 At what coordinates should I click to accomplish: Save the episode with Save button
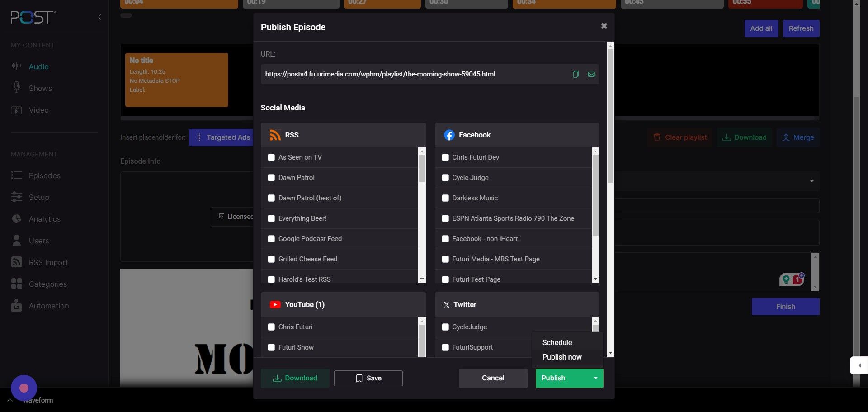tap(368, 378)
